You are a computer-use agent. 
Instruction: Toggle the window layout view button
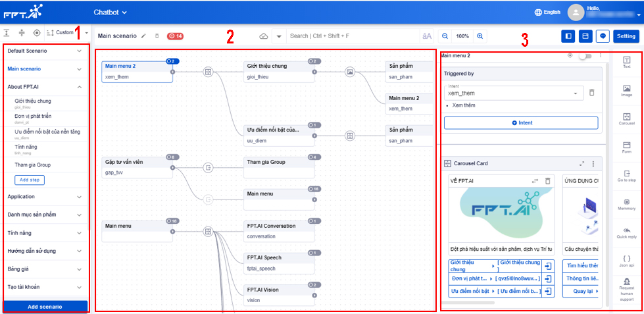tap(585, 36)
